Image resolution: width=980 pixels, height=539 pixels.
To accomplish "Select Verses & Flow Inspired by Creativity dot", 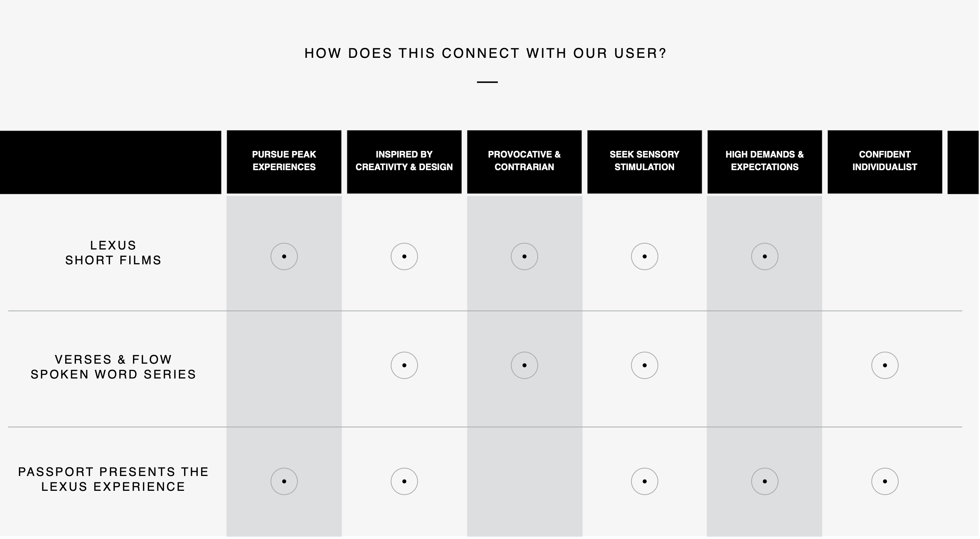I will tap(404, 366).
